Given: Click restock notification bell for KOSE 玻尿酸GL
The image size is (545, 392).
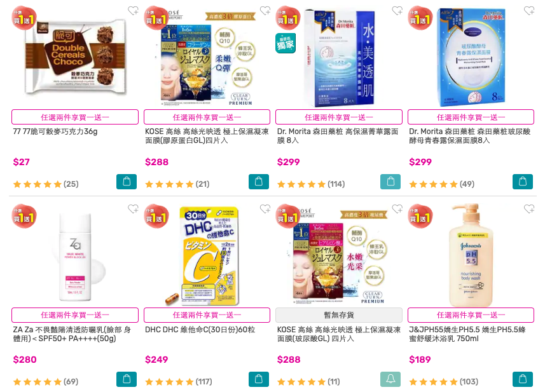Looking at the screenshot, I should 390,379.
